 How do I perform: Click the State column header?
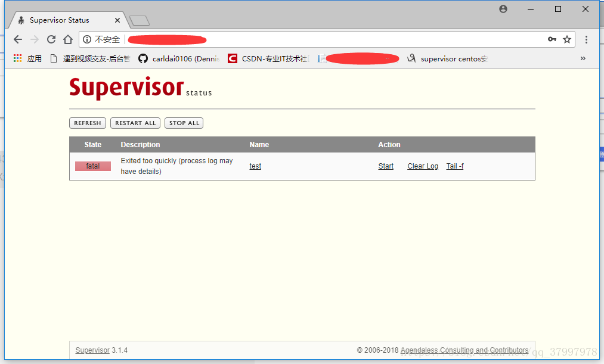[93, 145]
